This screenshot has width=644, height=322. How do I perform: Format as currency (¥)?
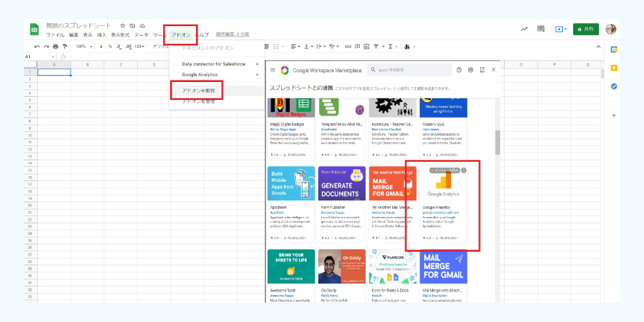101,46
